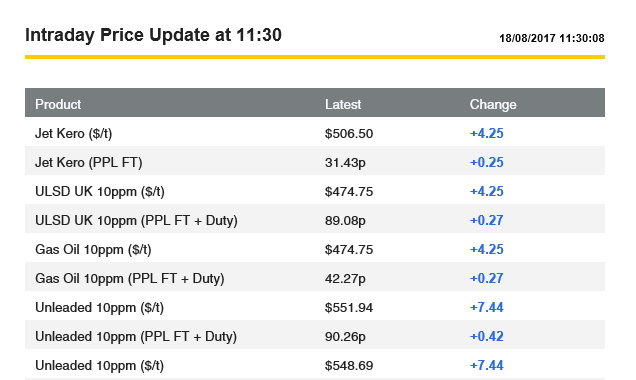This screenshot has width=636, height=380.
Task: Click the Intraday Price Update heading
Action: coord(153,35)
